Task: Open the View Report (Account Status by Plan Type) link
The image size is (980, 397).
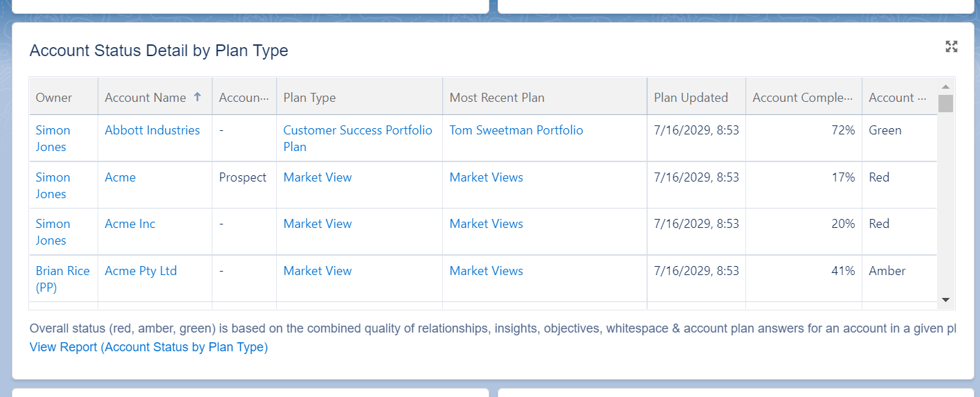Action: coord(149,347)
